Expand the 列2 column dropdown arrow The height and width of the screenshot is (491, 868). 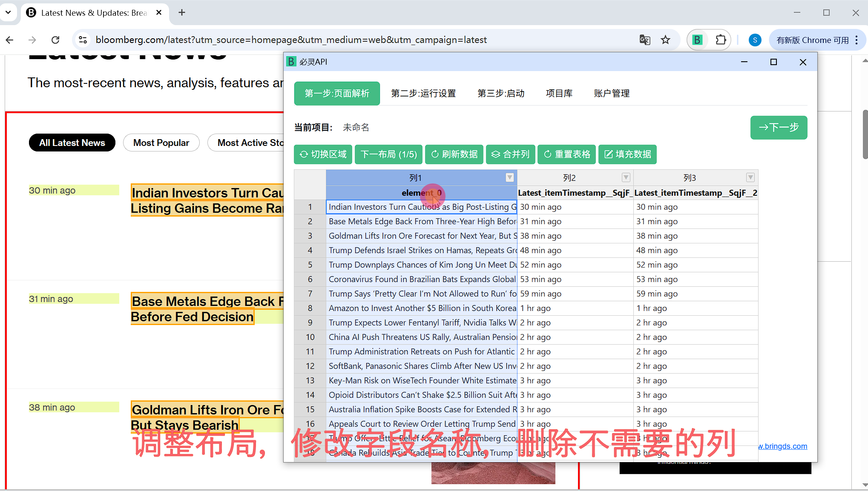(626, 177)
